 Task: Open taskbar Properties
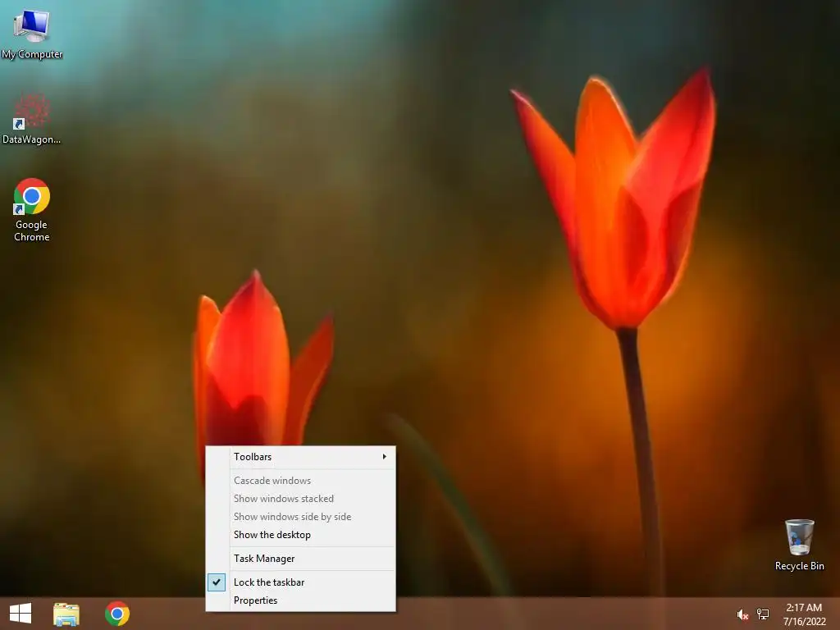pyautogui.click(x=300, y=600)
